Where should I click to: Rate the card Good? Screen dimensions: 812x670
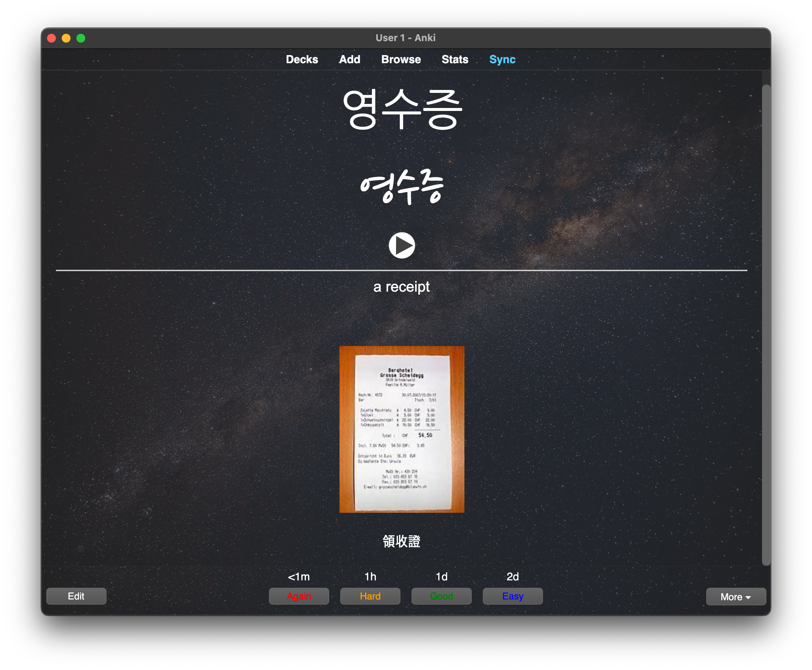tap(441, 596)
